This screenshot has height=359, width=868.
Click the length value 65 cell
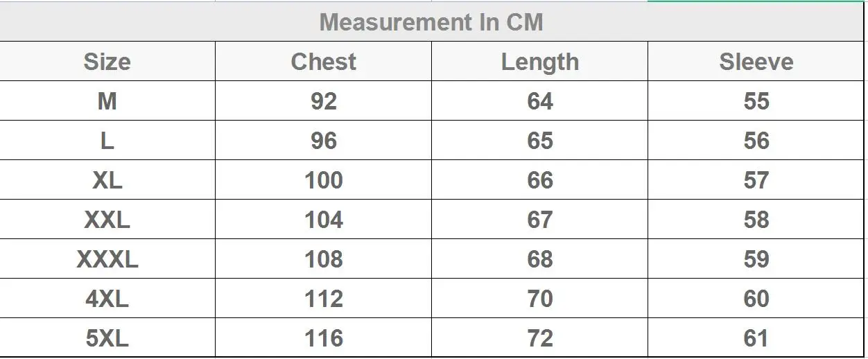pos(539,141)
